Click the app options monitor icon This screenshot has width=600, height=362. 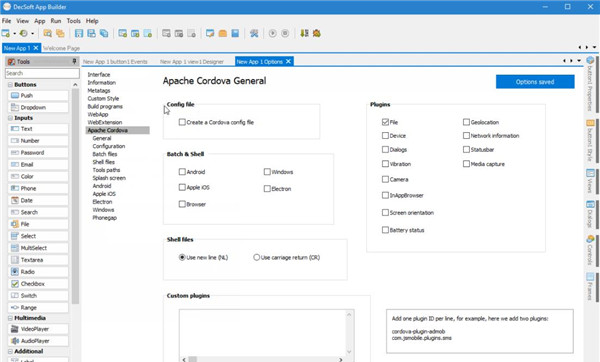tap(210, 34)
